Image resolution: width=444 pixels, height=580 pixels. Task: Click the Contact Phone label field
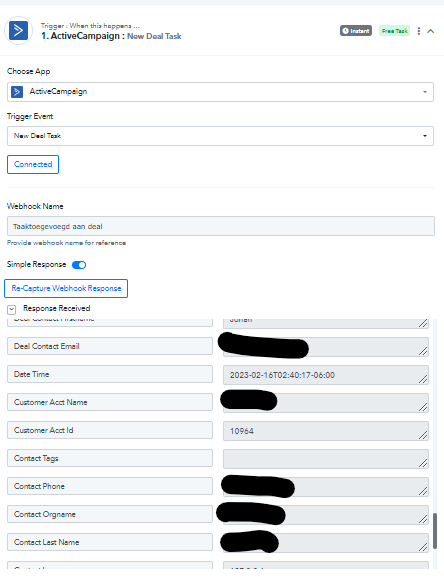pos(110,486)
